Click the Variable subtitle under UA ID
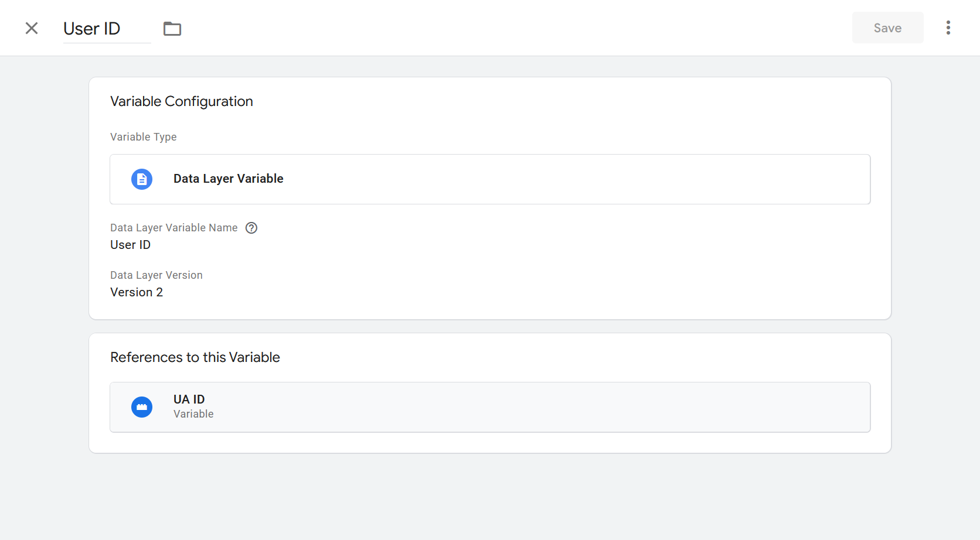This screenshot has width=980, height=540. 193,414
